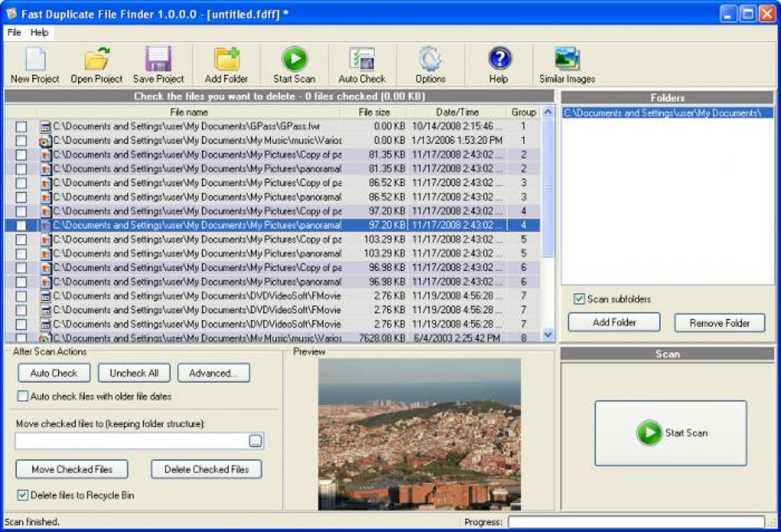Image resolution: width=781 pixels, height=532 pixels.
Task: Open the Advanced... dialog
Action: point(213,373)
